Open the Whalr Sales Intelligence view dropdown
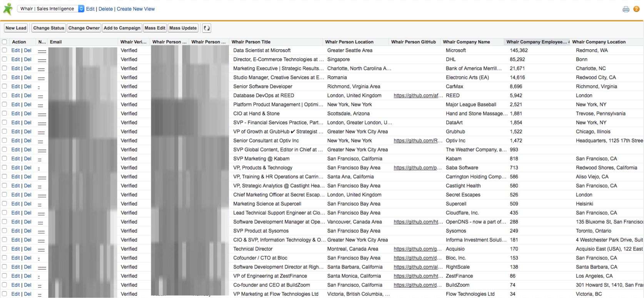 (51, 8)
